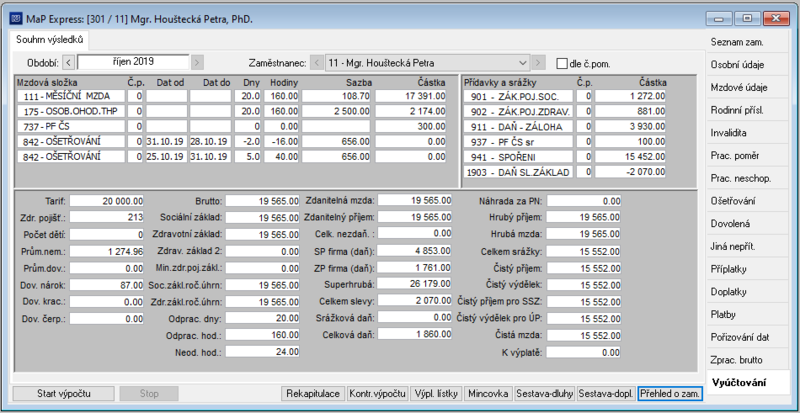Open Dovolená side tab
800x413 pixels.
(x=748, y=224)
